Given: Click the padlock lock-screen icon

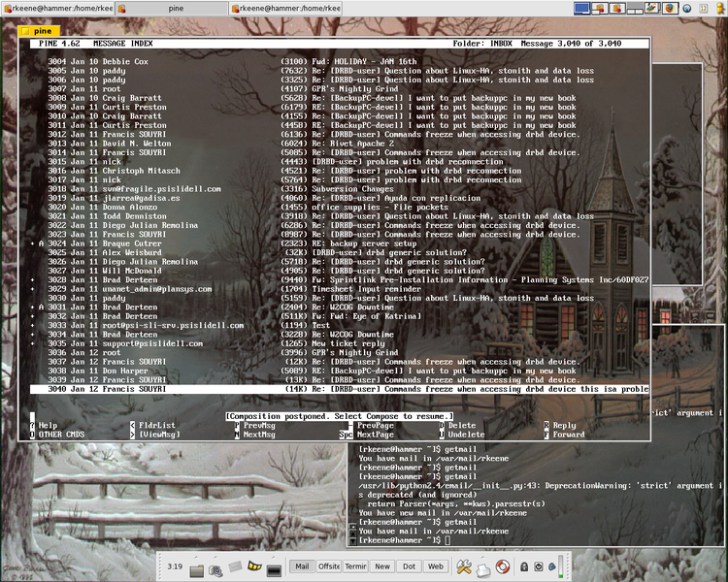Looking at the screenshot, I should pyautogui.click(x=524, y=566).
